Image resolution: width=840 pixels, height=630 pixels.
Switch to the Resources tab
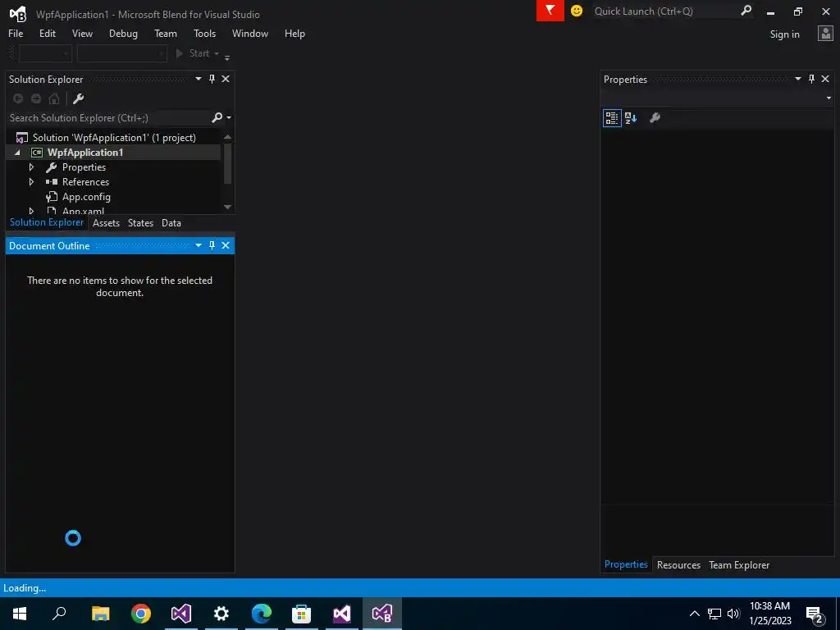[678, 564]
